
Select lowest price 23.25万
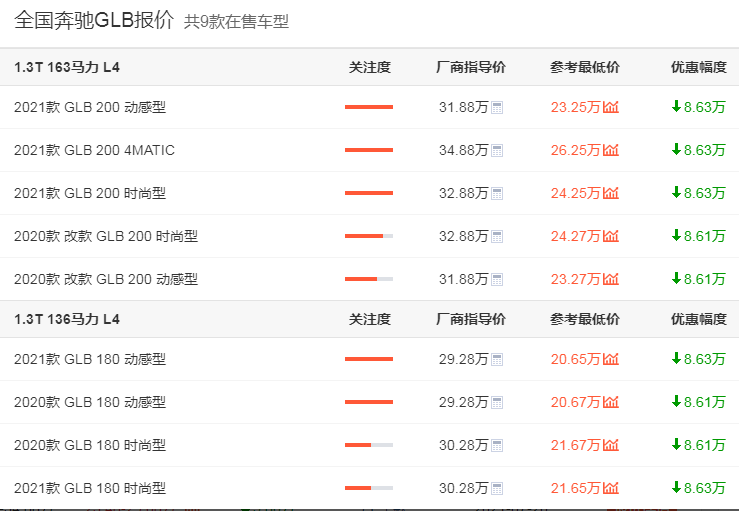pos(575,107)
